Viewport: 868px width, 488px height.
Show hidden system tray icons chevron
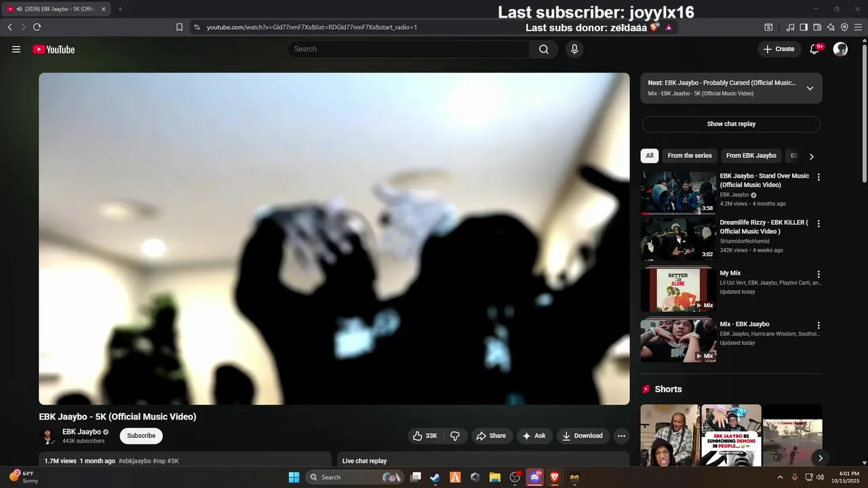coord(780,477)
